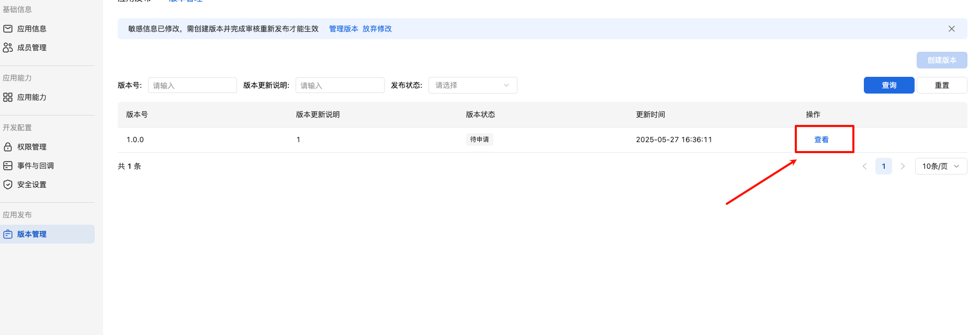Click the 事件与回调 icon in sidebar
This screenshot has width=980, height=335.
pos(8,166)
